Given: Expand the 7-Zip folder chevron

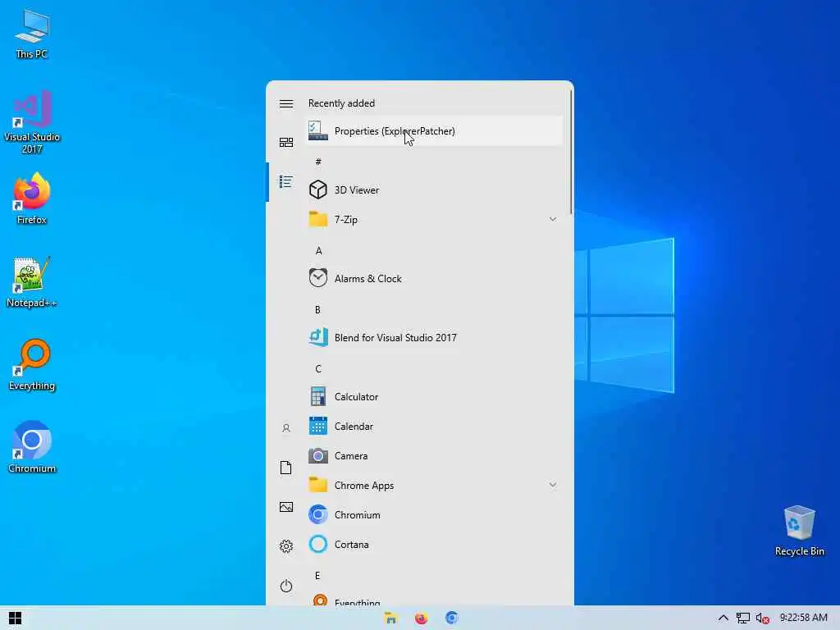Looking at the screenshot, I should (553, 219).
